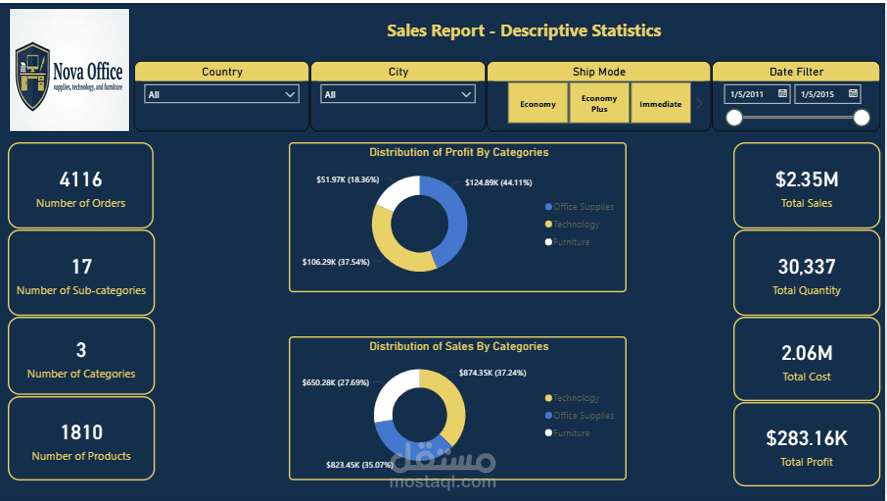Select the Immediate ship mode
Image resolution: width=887 pixels, height=501 pixels.
660,103
